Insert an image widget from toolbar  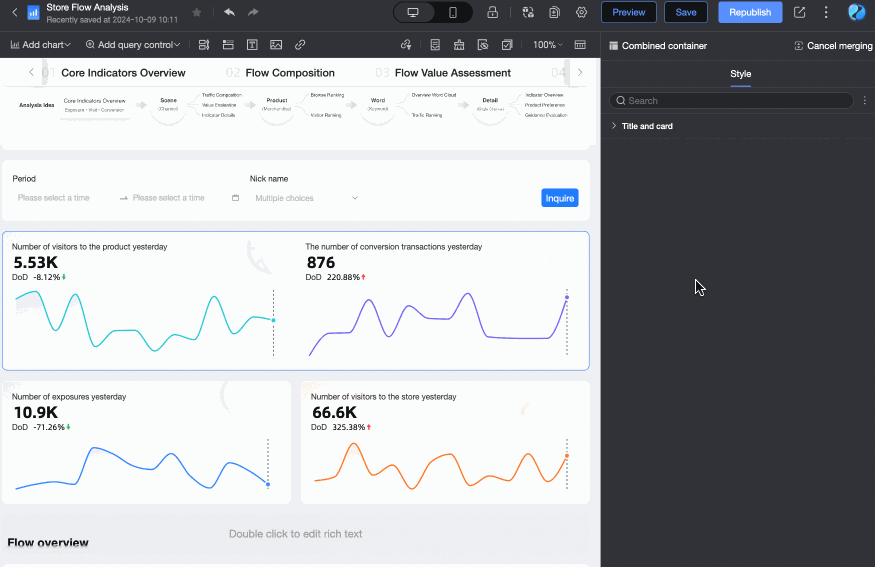(x=276, y=45)
